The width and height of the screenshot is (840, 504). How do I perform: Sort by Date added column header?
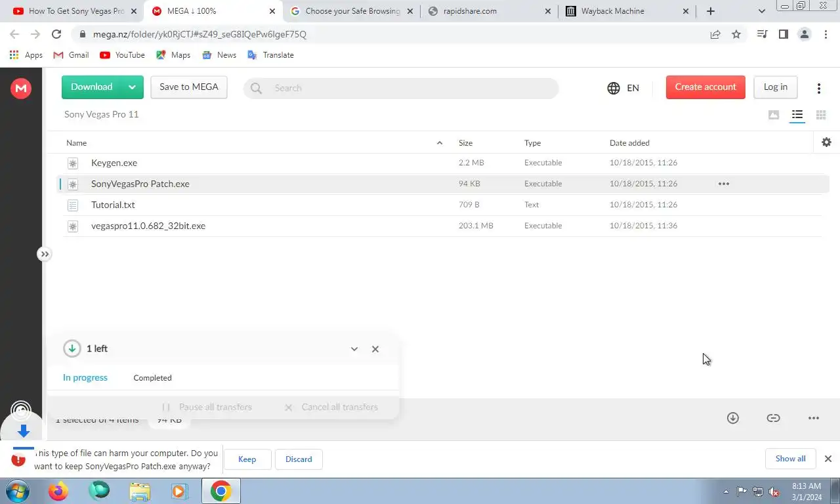click(x=629, y=143)
